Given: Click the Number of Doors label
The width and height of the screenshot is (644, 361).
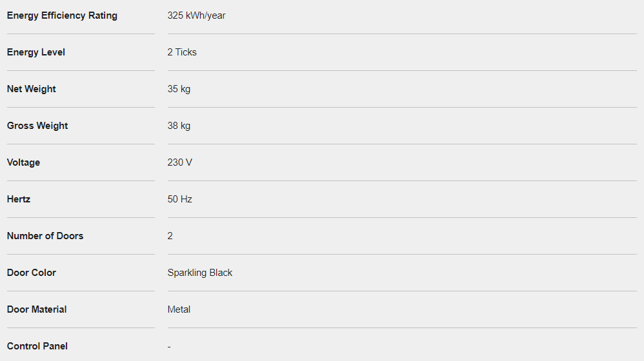Looking at the screenshot, I should point(45,236).
